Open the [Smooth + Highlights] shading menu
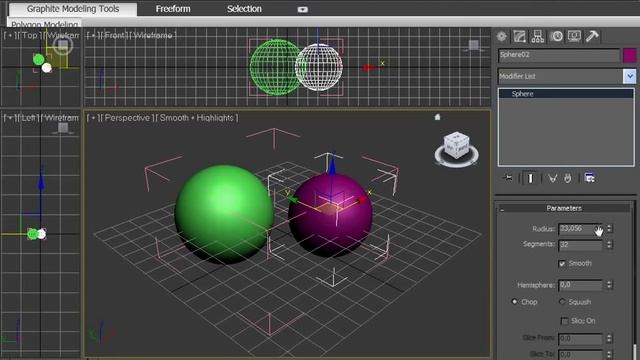The height and width of the screenshot is (360, 640). (x=197, y=118)
